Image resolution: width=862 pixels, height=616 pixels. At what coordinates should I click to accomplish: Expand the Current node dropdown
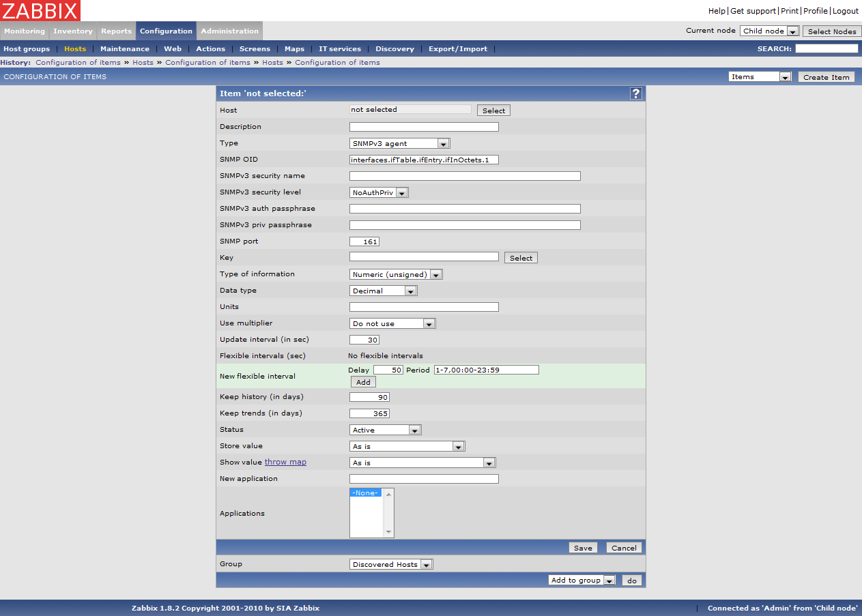[x=769, y=31]
